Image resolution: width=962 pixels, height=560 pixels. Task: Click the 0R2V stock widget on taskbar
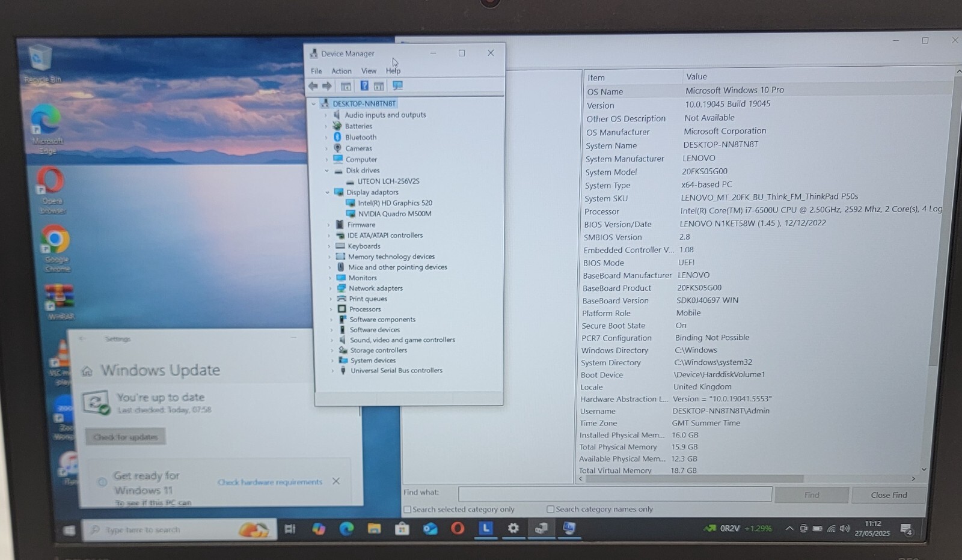coord(738,529)
